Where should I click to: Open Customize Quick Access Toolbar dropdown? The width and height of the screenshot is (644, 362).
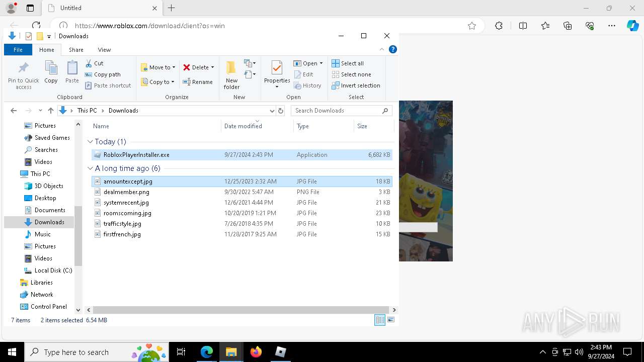tap(49, 36)
